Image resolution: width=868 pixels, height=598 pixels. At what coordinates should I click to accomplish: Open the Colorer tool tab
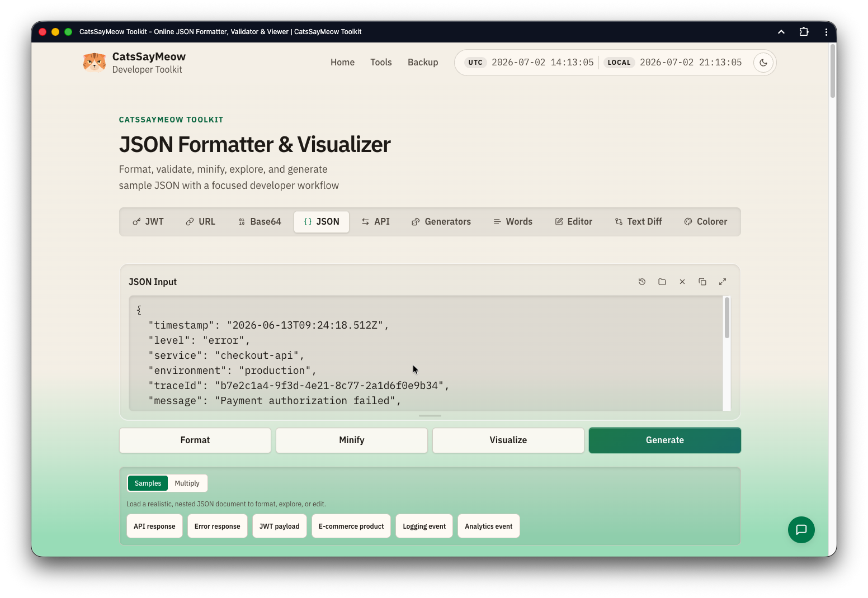click(x=706, y=222)
